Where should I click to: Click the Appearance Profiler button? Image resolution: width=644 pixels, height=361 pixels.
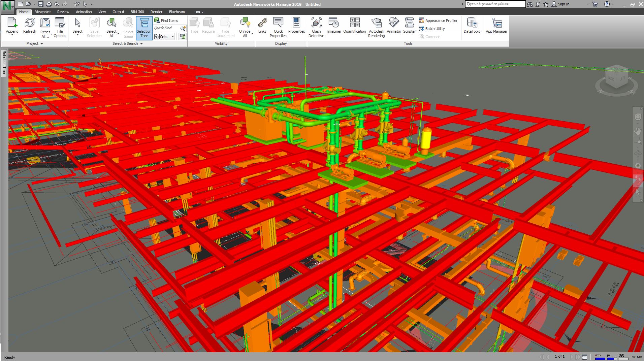point(438,21)
